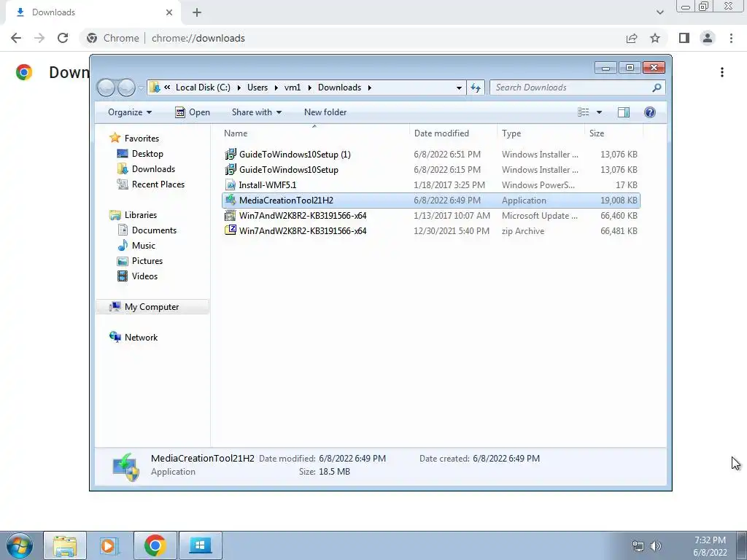Click the Explorer back navigation button
Screen dimensions: 747x560
pyautogui.click(x=107, y=87)
